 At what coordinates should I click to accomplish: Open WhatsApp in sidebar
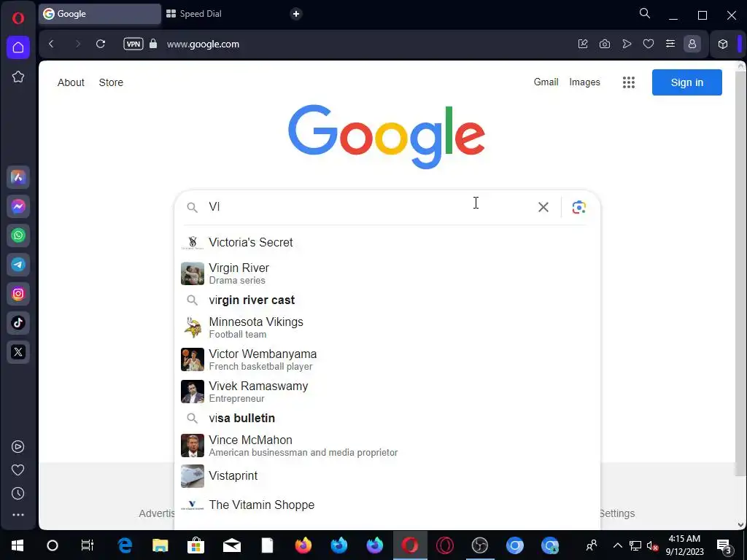click(18, 236)
